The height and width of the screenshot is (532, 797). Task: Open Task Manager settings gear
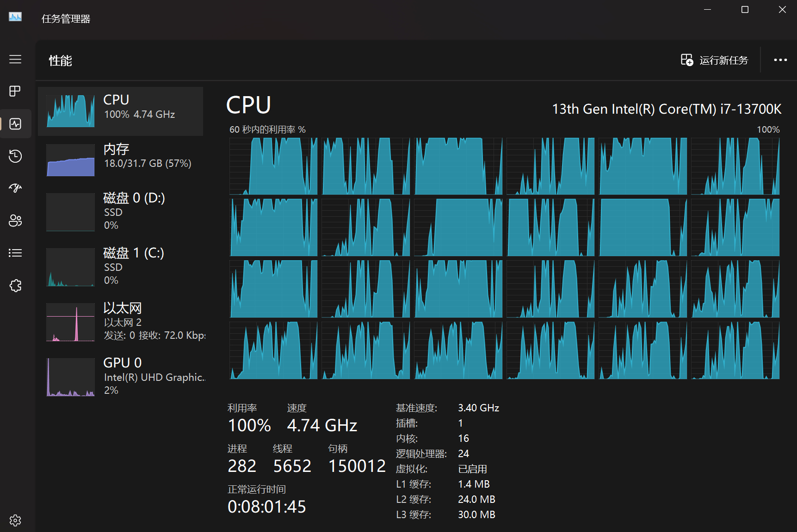click(x=15, y=520)
